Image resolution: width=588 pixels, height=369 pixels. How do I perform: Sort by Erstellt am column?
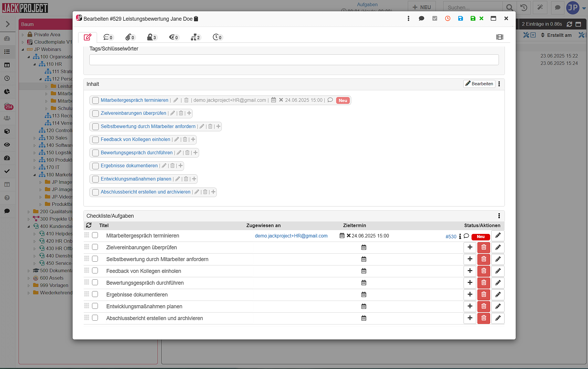[x=556, y=35]
